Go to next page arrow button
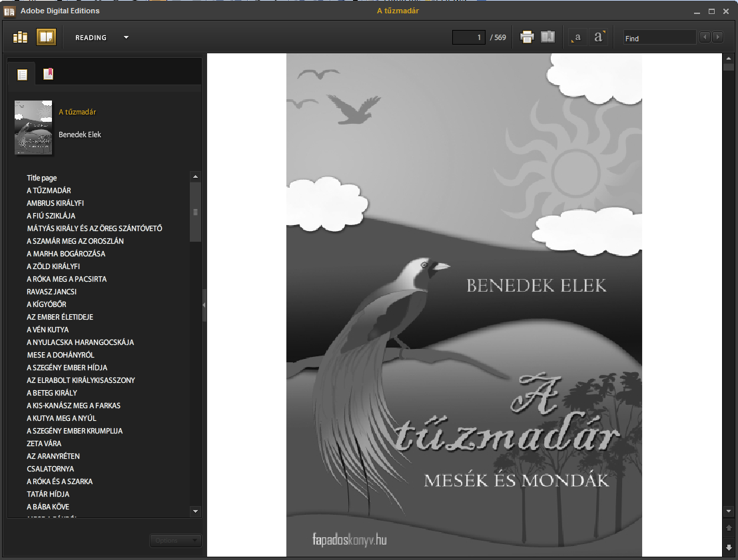The height and width of the screenshot is (560, 738). click(x=729, y=547)
